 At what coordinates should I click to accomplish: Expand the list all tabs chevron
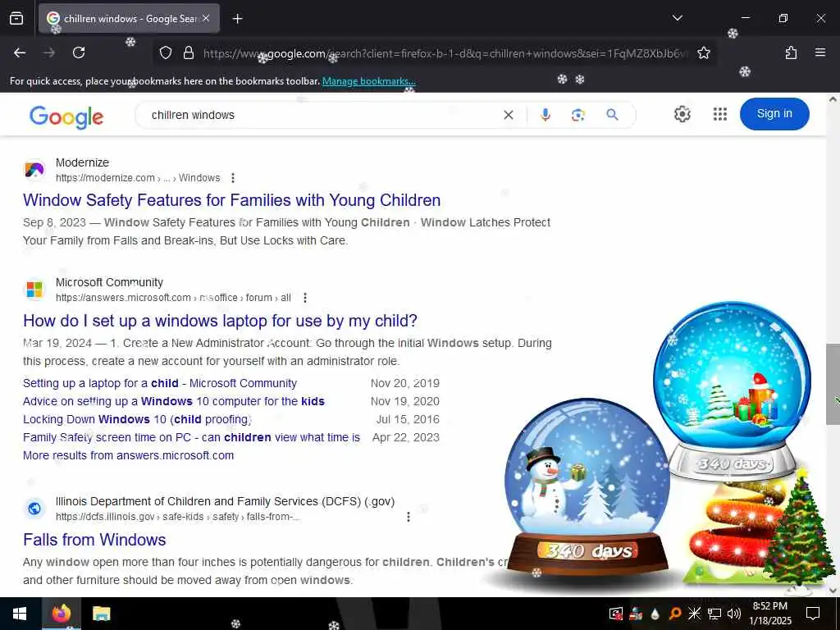[x=677, y=18]
